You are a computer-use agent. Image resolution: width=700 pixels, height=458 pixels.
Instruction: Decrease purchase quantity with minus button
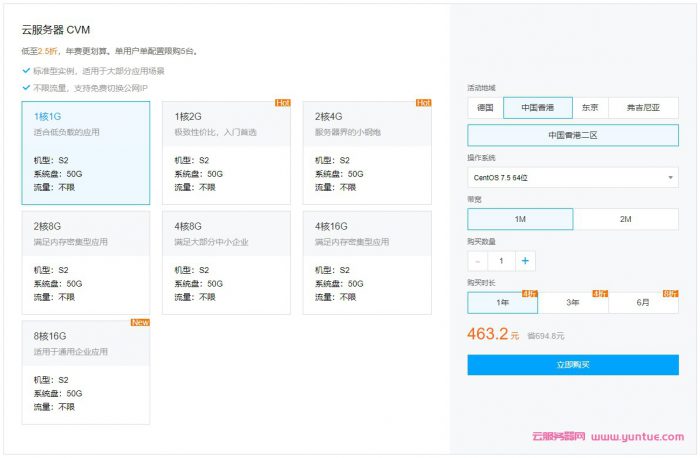(x=478, y=261)
